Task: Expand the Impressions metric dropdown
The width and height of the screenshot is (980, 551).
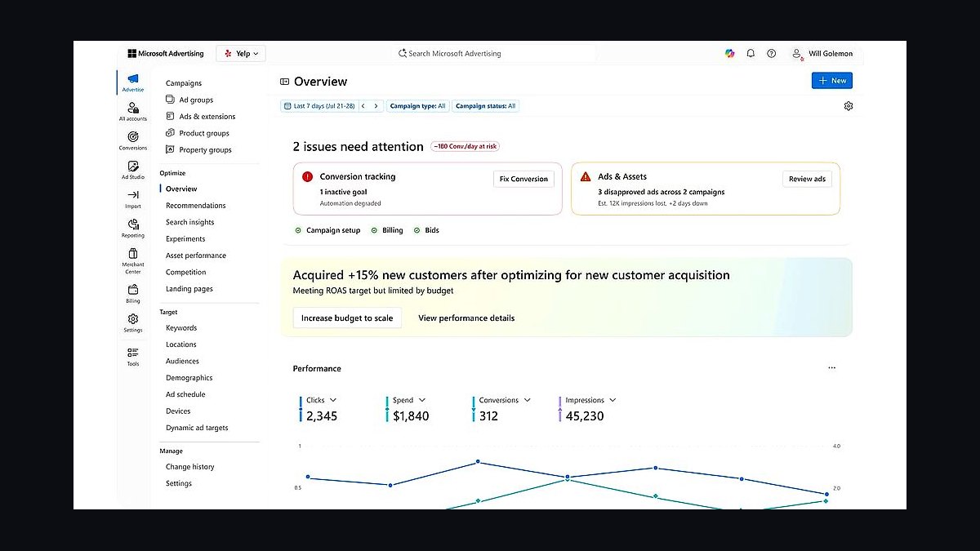Action: pos(612,400)
